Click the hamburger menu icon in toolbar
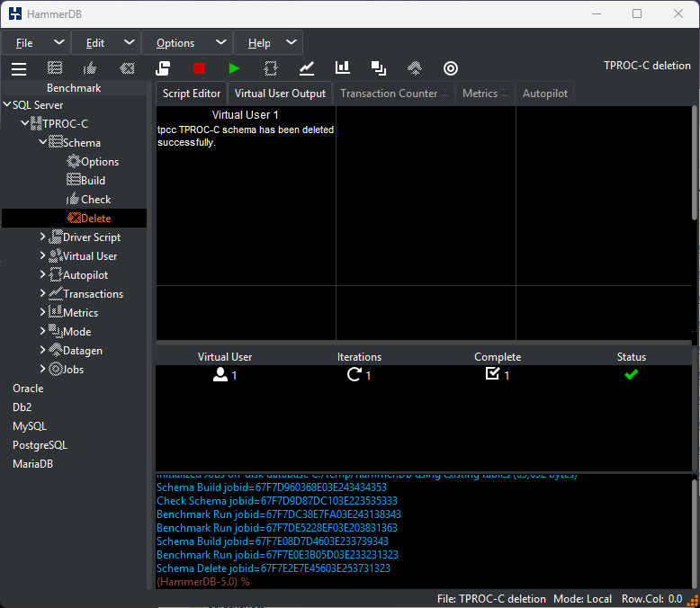 coord(19,68)
